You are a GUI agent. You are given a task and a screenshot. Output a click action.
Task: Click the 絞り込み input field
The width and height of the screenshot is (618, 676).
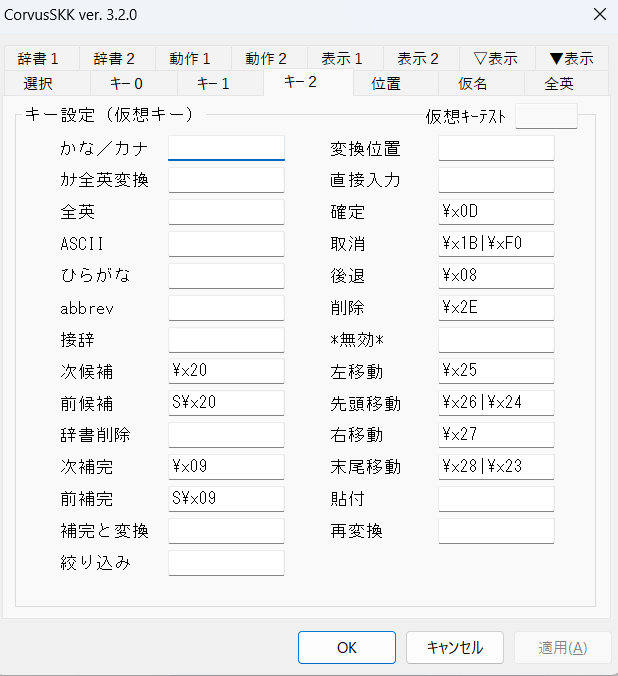(226, 563)
